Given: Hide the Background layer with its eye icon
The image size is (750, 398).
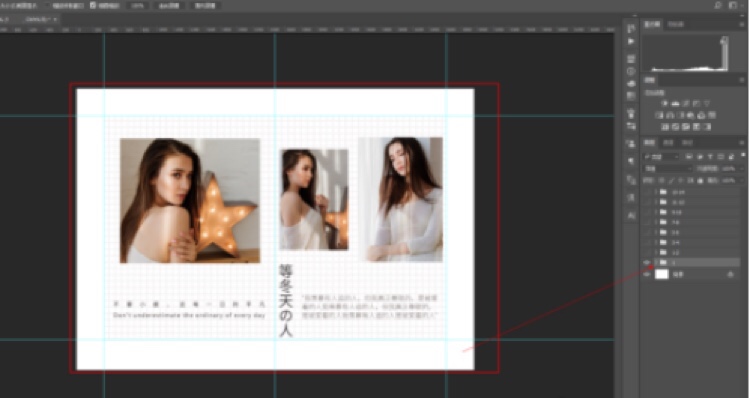Looking at the screenshot, I should 647,274.
